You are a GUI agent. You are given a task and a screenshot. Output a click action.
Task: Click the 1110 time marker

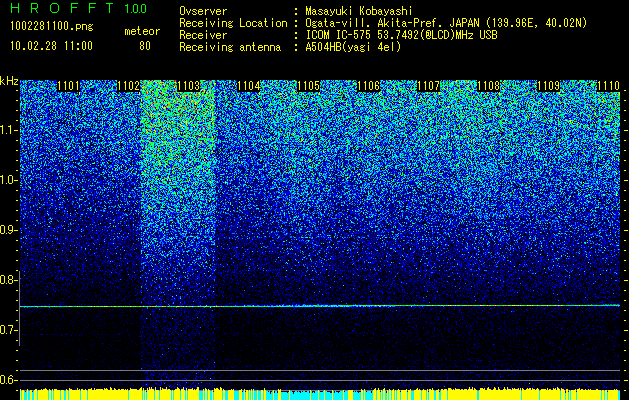pos(609,86)
